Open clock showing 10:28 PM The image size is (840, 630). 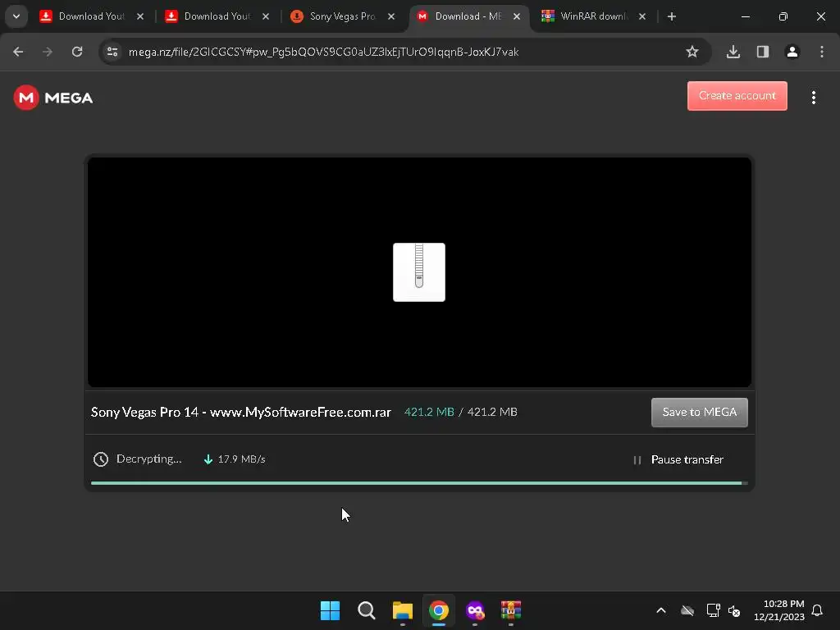pyautogui.click(x=778, y=610)
